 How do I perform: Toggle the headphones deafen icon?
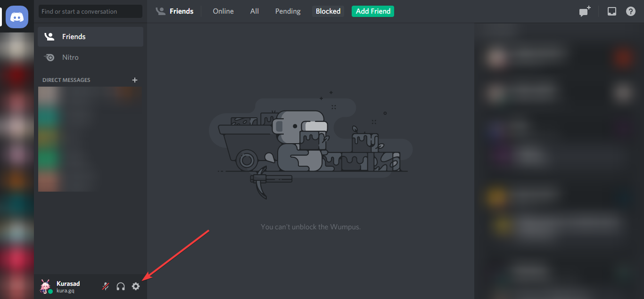[x=121, y=286]
